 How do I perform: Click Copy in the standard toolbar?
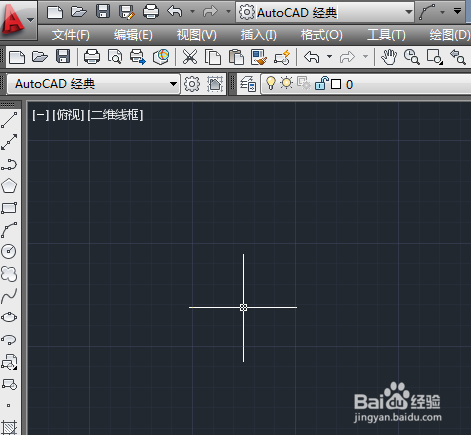click(213, 57)
